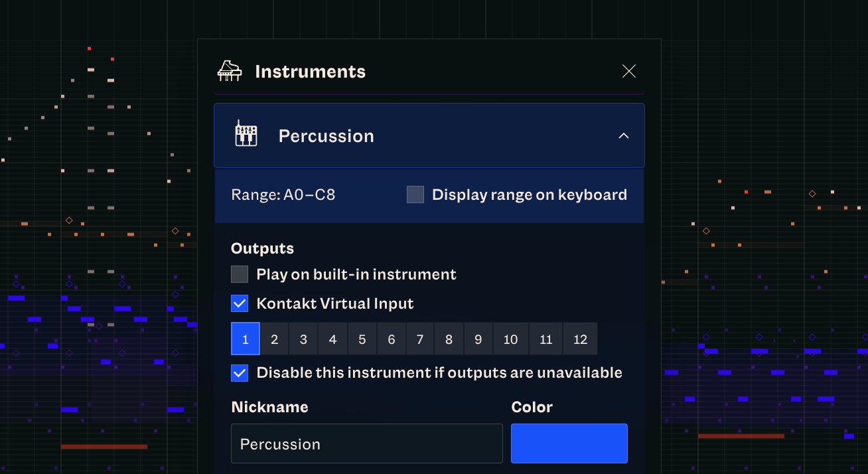Click the Nickname text field
Viewport: 868px width, 474px height.
click(366, 443)
